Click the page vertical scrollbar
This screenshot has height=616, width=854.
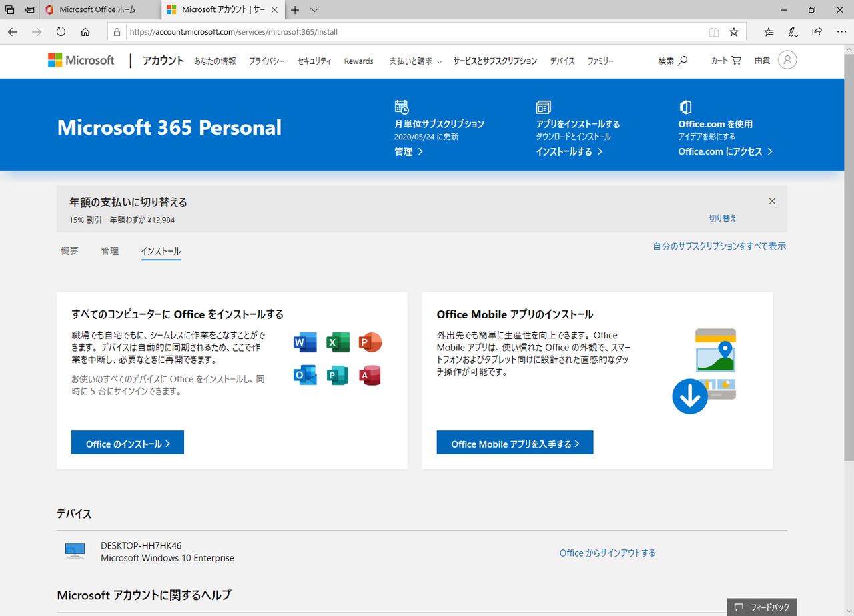(x=849, y=257)
